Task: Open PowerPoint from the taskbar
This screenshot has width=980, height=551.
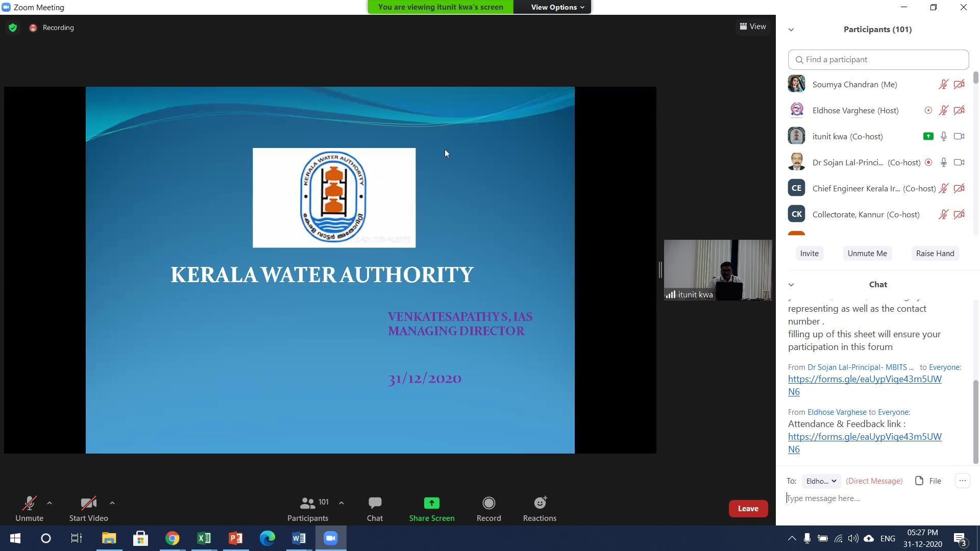Action: point(235,538)
